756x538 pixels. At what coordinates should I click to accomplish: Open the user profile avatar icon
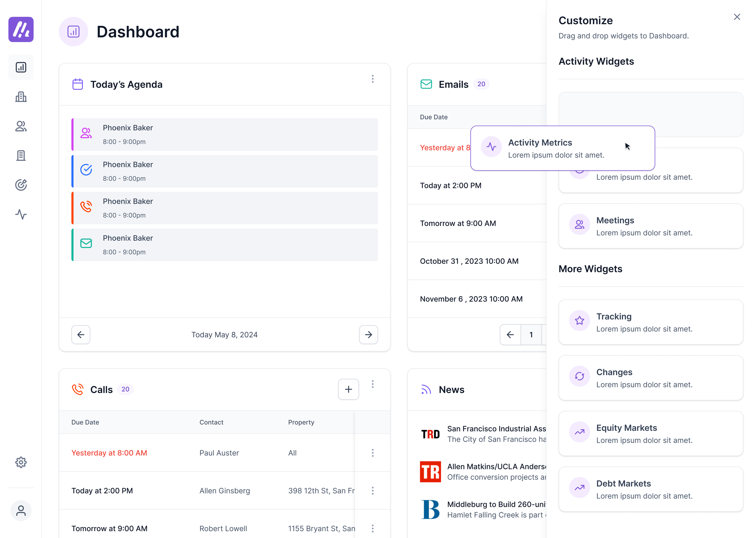pyautogui.click(x=21, y=510)
